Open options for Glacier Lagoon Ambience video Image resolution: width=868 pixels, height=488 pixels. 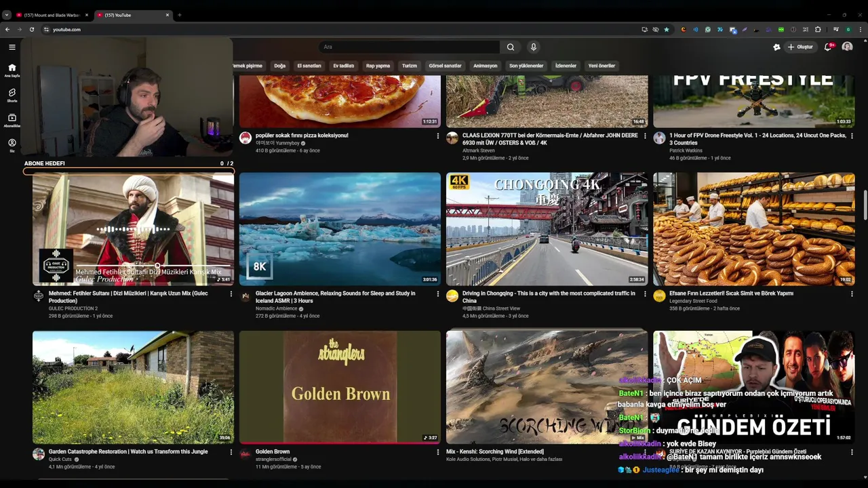(437, 294)
